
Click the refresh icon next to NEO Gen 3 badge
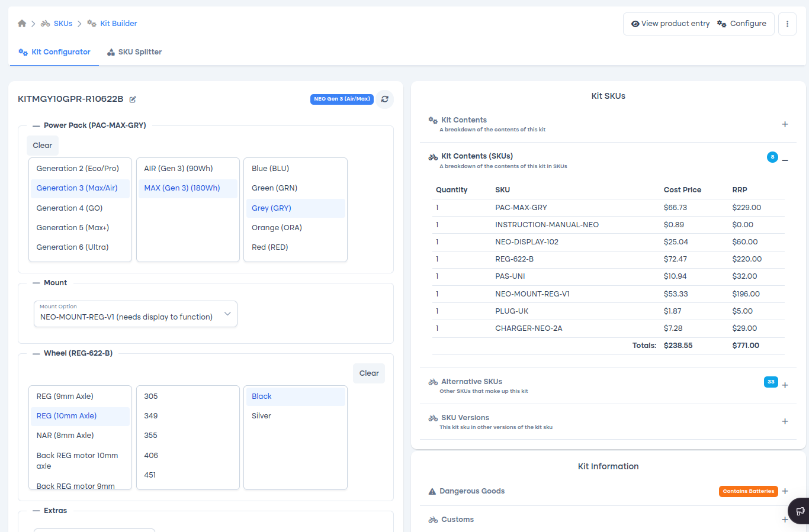pyautogui.click(x=385, y=99)
